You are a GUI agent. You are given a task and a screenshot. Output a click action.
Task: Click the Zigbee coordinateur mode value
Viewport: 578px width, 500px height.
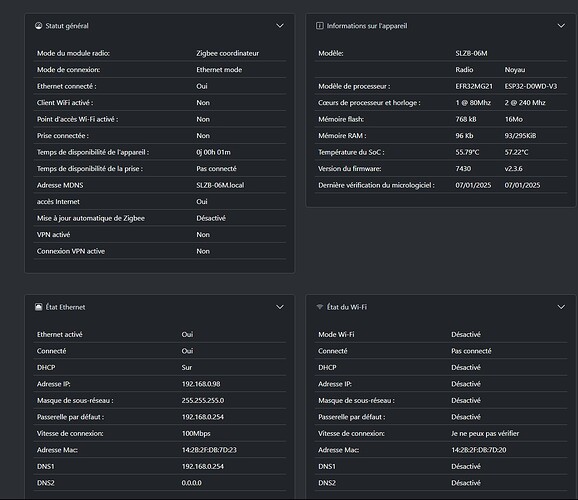(x=227, y=53)
